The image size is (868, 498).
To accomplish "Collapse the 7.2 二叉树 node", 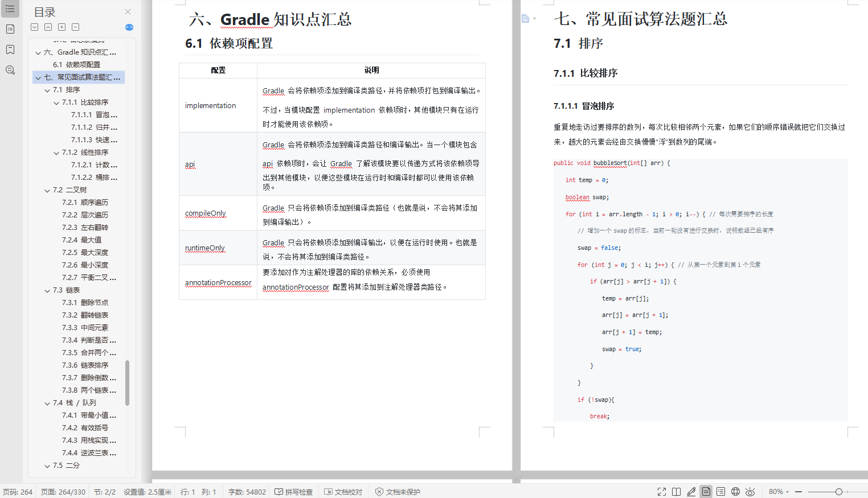I will (47, 190).
